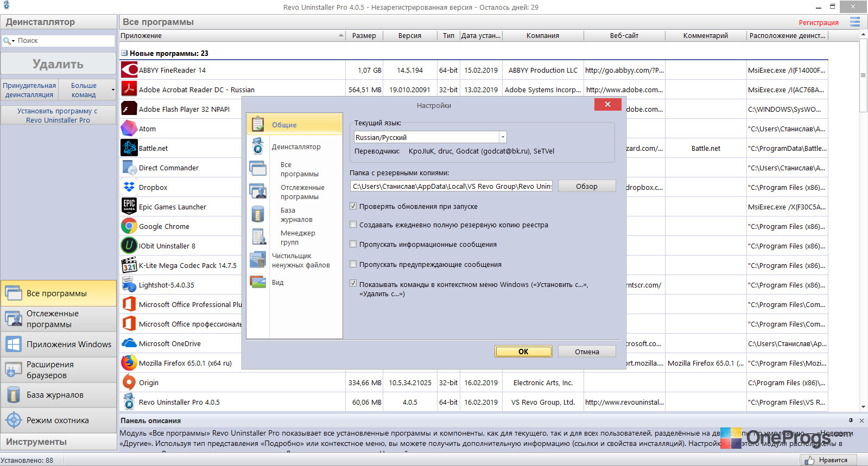
Task: Click the Windows Apps sidebar icon
Action: [13, 344]
